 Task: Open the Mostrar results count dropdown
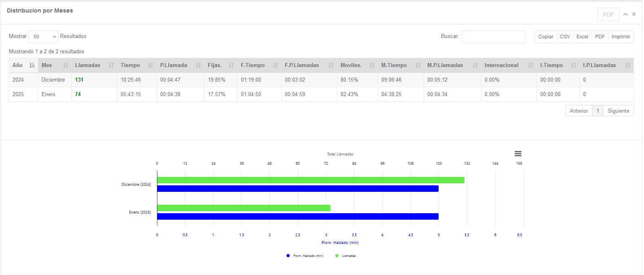pos(44,37)
